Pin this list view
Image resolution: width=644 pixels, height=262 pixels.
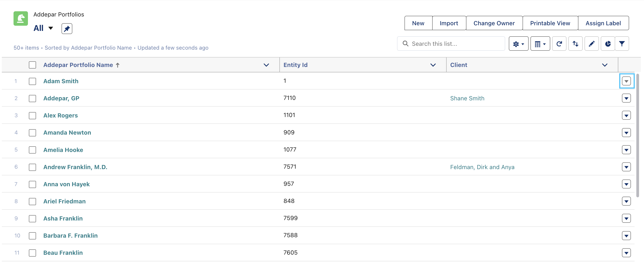pyautogui.click(x=67, y=29)
